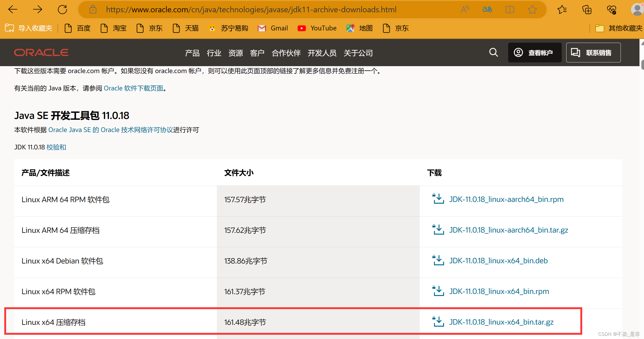644x339 pixels.
Task: Download JDK-11.0.18_linux-x64_bin.tar.gz link
Action: click(x=501, y=322)
